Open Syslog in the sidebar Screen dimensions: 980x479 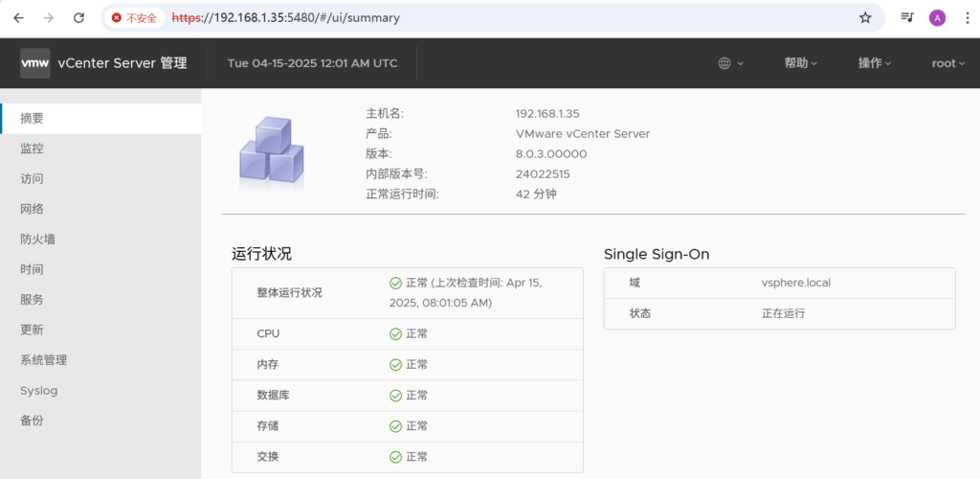coord(100,391)
